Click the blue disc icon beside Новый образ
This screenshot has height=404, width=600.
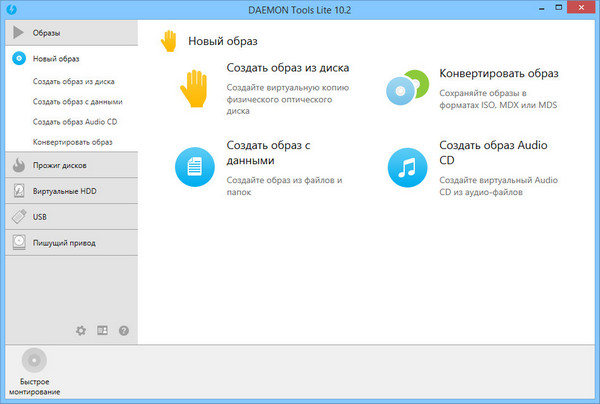(x=19, y=59)
